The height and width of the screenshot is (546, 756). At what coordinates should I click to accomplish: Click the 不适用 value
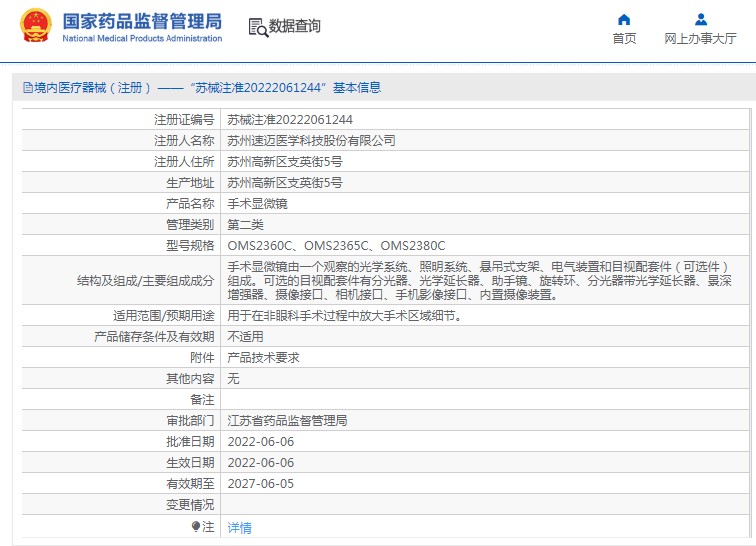pos(245,337)
